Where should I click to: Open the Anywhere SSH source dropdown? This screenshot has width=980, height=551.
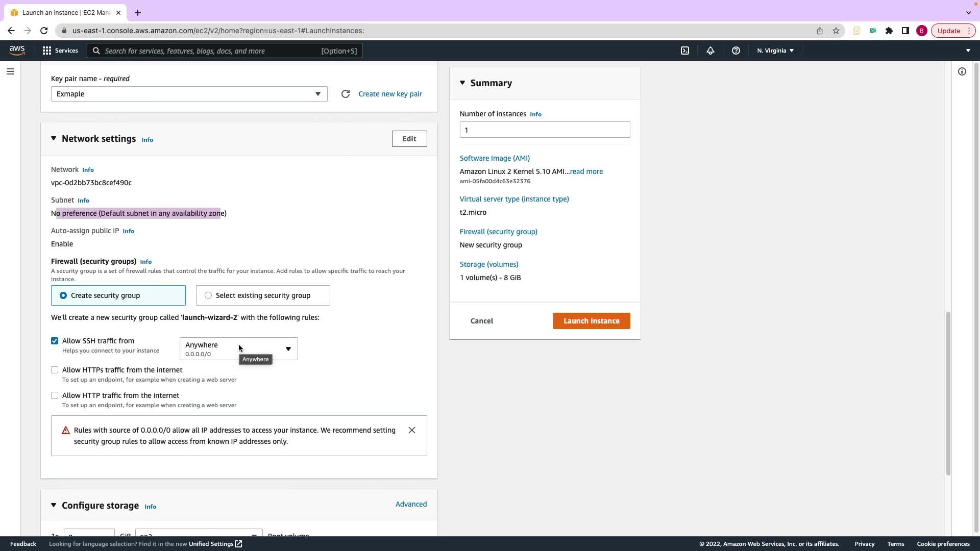(238, 349)
